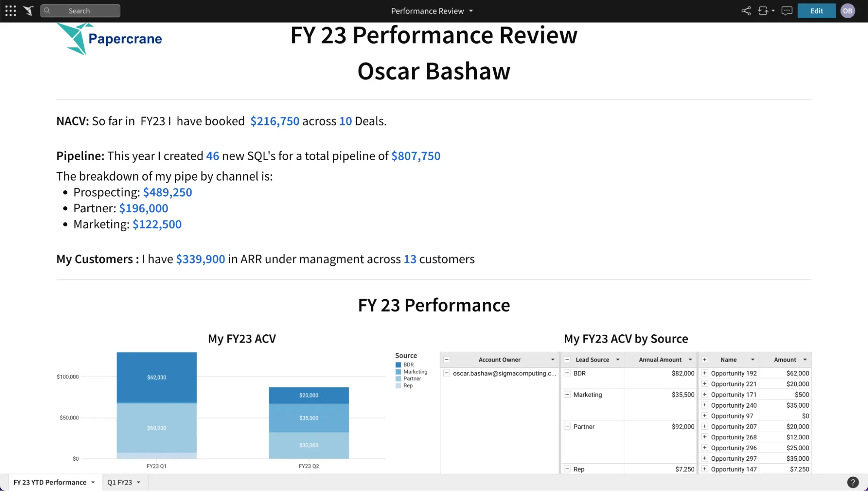Open Annual Amount column dropdown arrow
This screenshot has width=868, height=491.
pyautogui.click(x=690, y=359)
